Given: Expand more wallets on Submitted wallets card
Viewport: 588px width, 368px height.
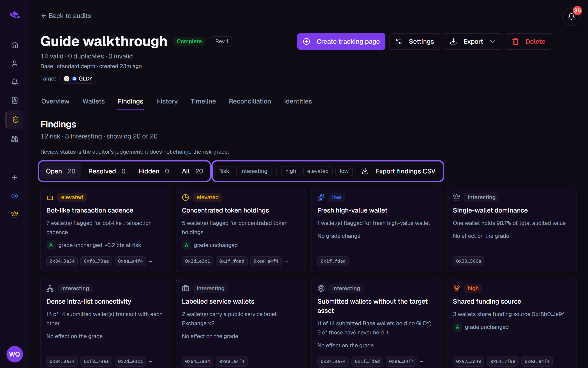Looking at the screenshot, I should [421, 361].
